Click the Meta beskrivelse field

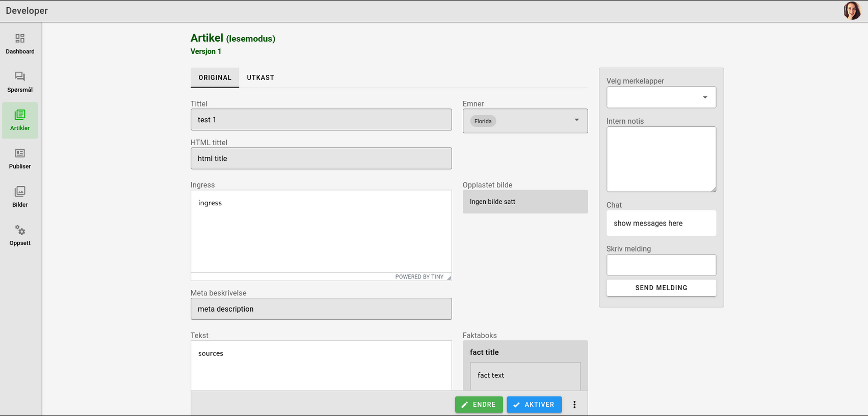click(321, 309)
